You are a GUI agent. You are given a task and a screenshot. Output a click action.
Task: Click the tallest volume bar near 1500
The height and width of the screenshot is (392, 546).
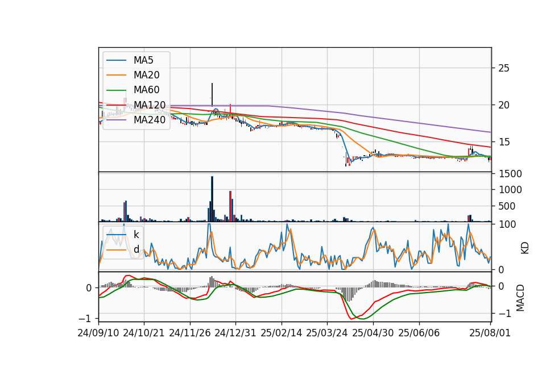pos(212,199)
